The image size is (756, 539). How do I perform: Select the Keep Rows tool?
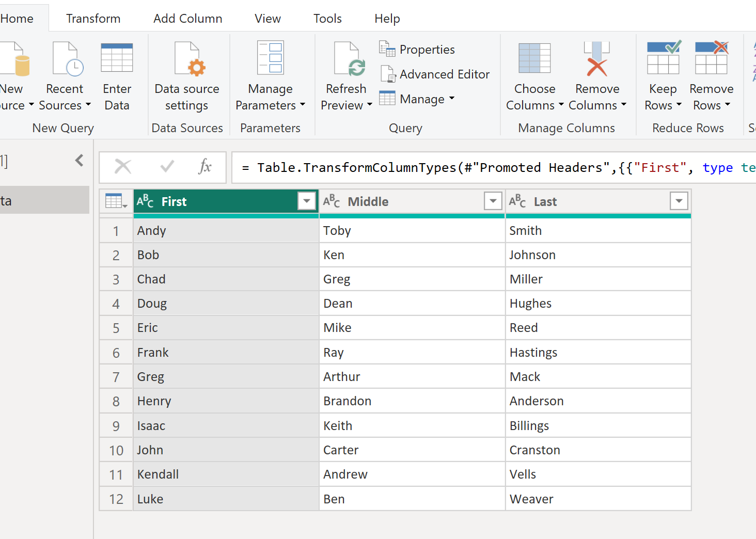click(663, 75)
